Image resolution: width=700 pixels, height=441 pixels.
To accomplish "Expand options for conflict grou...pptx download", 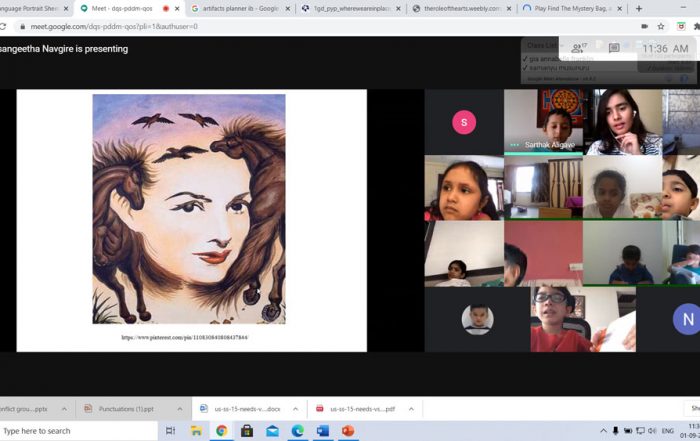I will click(x=64, y=409).
